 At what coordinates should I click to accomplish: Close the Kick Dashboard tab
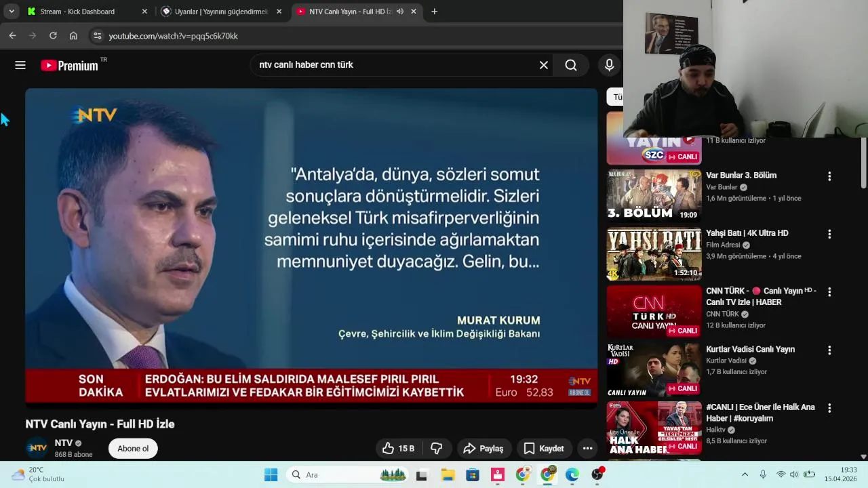coord(144,12)
